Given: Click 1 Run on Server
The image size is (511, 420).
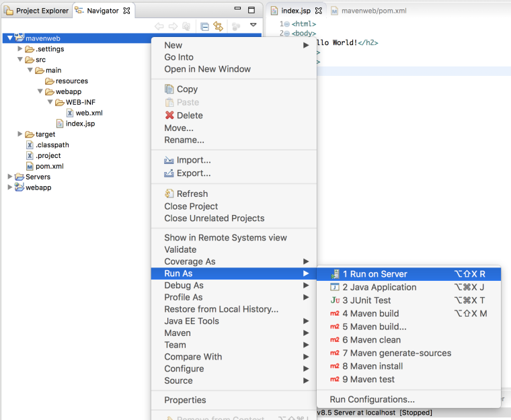Looking at the screenshot, I should pos(409,274).
